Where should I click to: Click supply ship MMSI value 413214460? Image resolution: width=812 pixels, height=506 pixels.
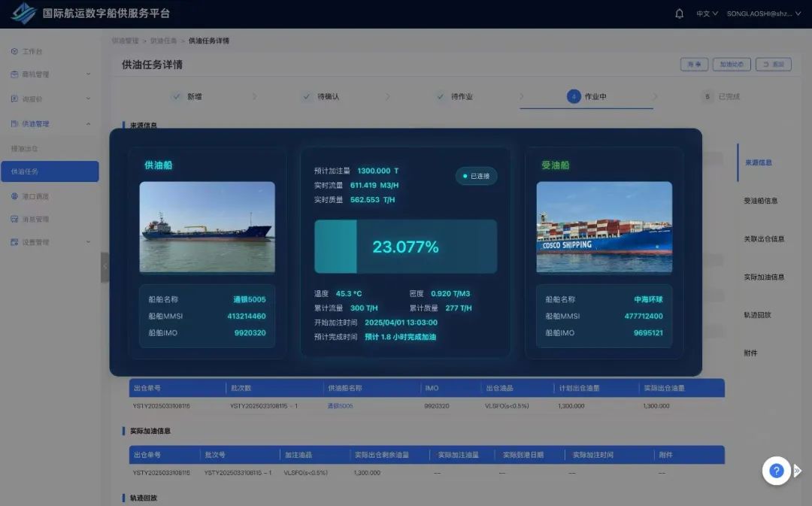pyautogui.click(x=247, y=316)
